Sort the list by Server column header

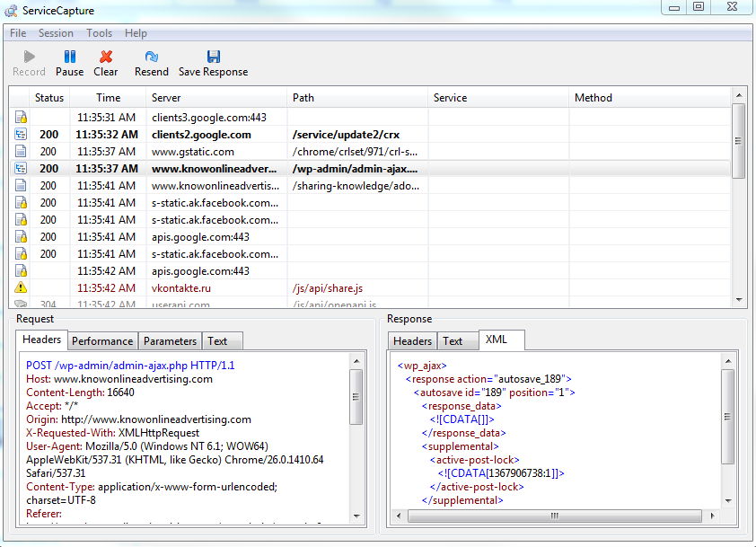(166, 98)
